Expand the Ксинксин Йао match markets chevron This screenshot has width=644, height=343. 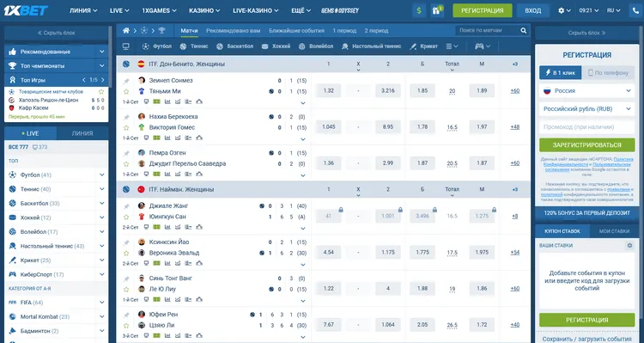[x=303, y=265]
